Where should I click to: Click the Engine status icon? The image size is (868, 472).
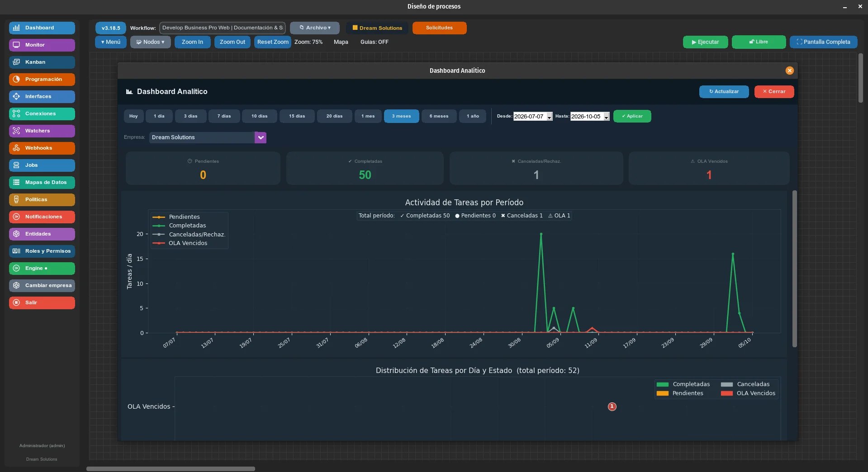point(16,268)
